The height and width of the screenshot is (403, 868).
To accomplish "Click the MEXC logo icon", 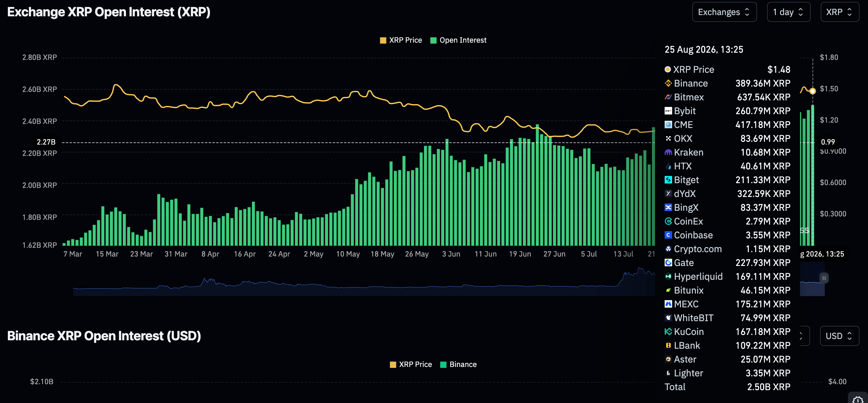I will (668, 304).
